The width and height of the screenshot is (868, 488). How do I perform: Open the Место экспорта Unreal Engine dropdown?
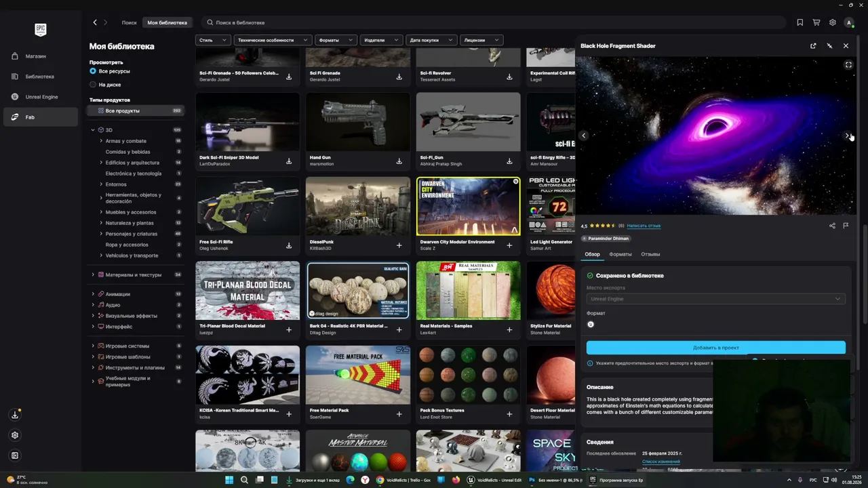point(715,299)
